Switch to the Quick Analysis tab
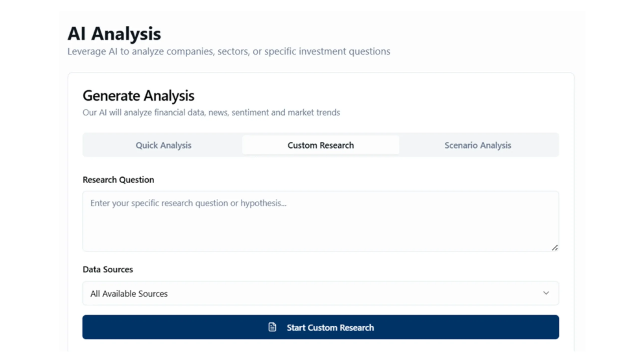Viewport: 644px width, 362px height. 164,145
